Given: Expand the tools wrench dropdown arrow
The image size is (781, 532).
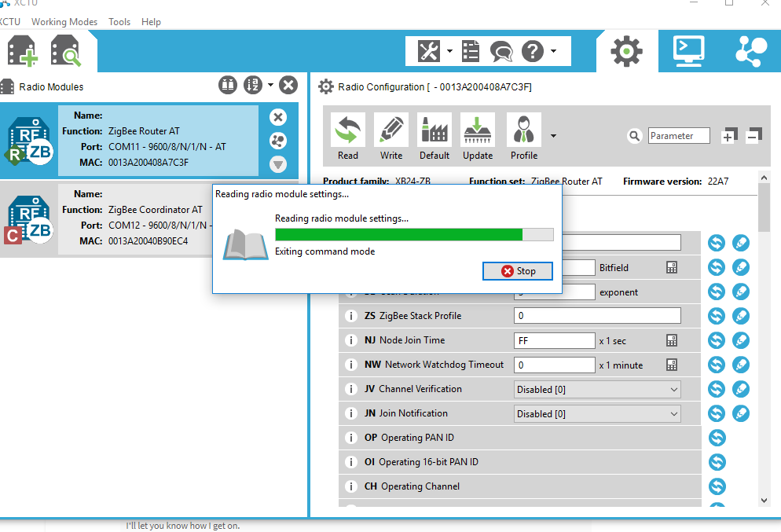Looking at the screenshot, I should tap(449, 51).
